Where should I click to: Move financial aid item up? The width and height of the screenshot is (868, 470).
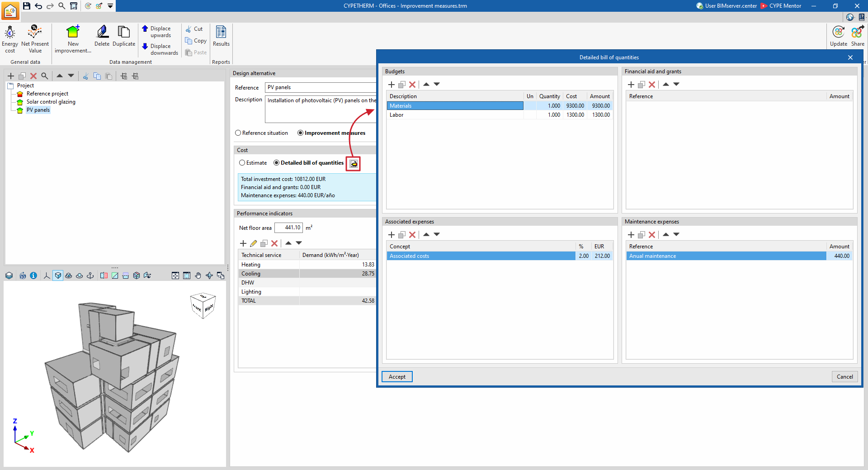666,85
